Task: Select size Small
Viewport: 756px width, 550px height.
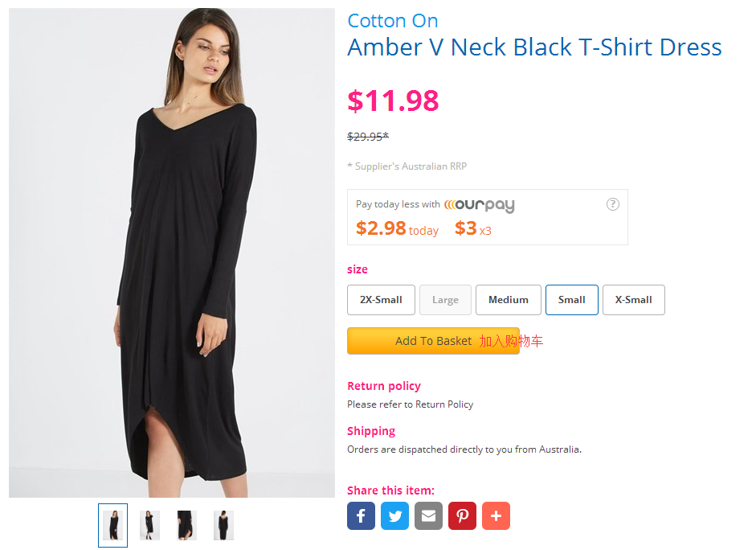Action: pos(571,300)
